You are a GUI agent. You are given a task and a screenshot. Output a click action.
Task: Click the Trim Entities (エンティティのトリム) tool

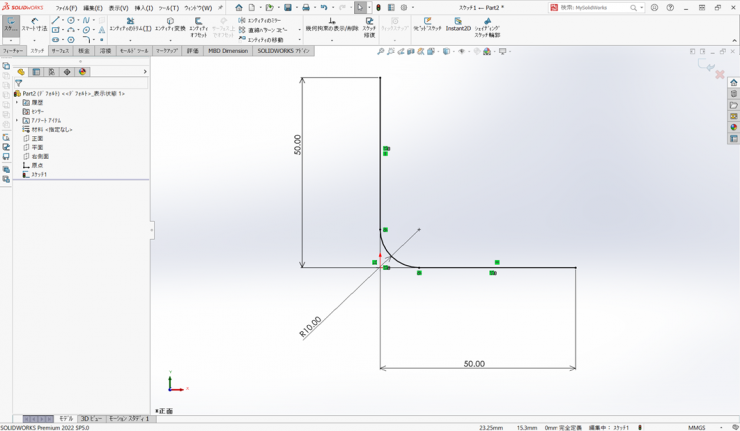pos(130,24)
